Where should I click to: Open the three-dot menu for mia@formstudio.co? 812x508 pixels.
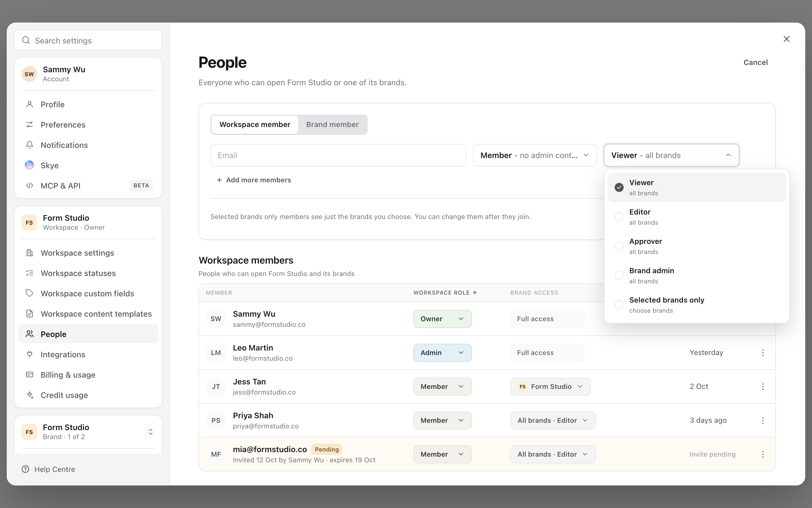coord(763,454)
